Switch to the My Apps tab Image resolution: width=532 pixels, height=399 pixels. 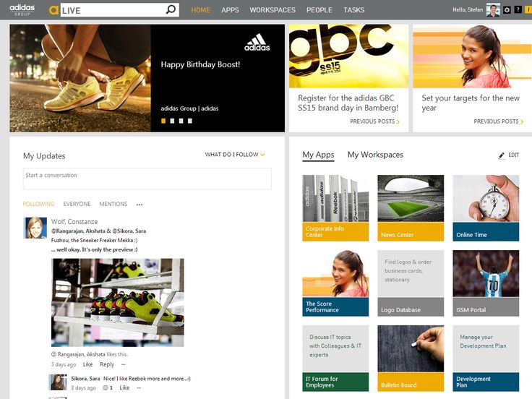coord(318,155)
